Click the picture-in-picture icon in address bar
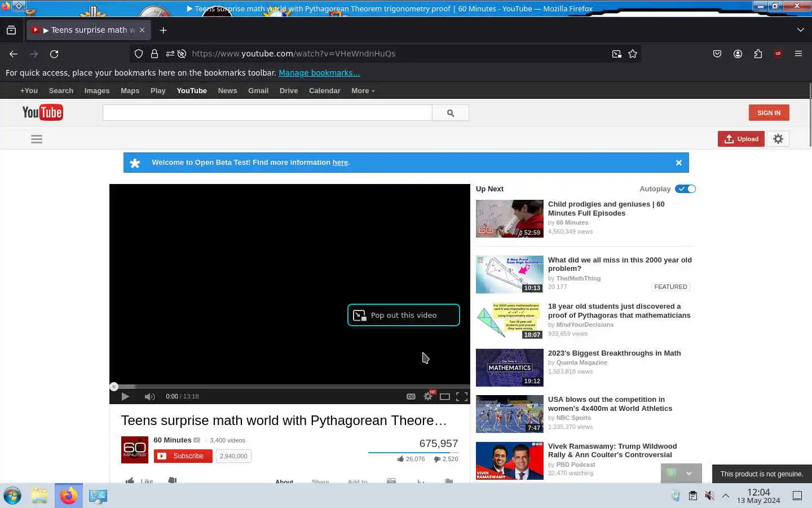The width and height of the screenshot is (812, 508). (617, 54)
